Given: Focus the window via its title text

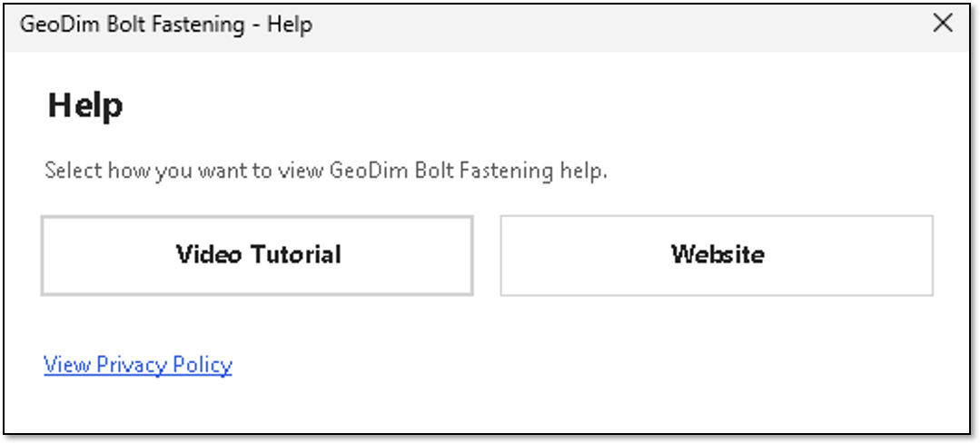Looking at the screenshot, I should (165, 25).
